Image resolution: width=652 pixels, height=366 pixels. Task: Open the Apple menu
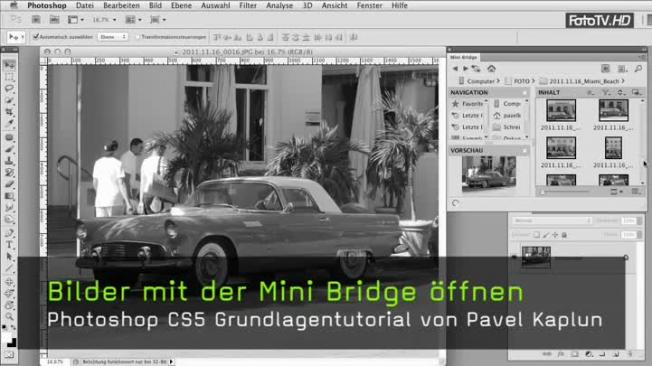click(14, 5)
